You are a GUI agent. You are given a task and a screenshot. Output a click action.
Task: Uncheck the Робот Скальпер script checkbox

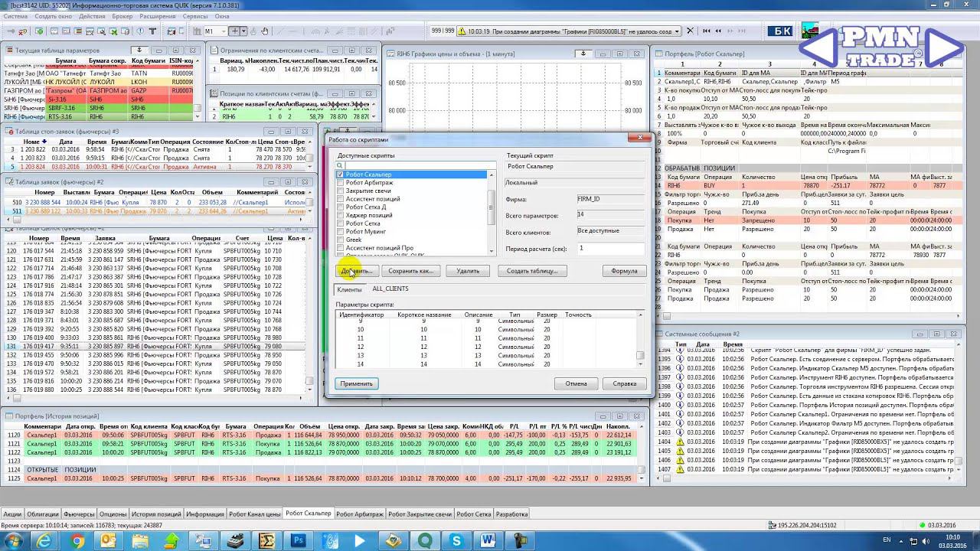tap(340, 174)
